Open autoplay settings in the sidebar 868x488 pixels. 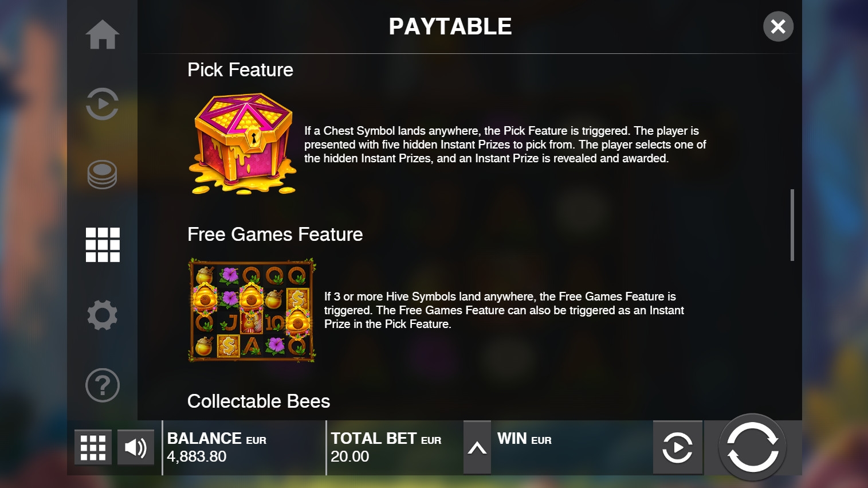[x=103, y=104]
